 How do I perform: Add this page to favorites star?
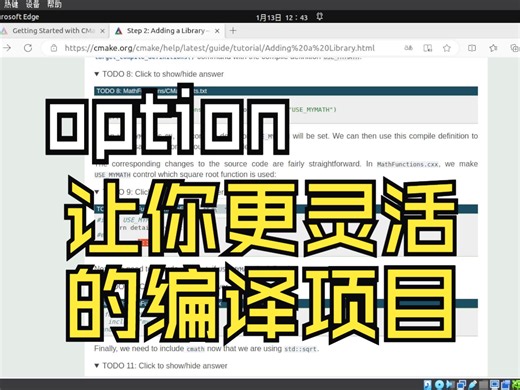pos(447,48)
